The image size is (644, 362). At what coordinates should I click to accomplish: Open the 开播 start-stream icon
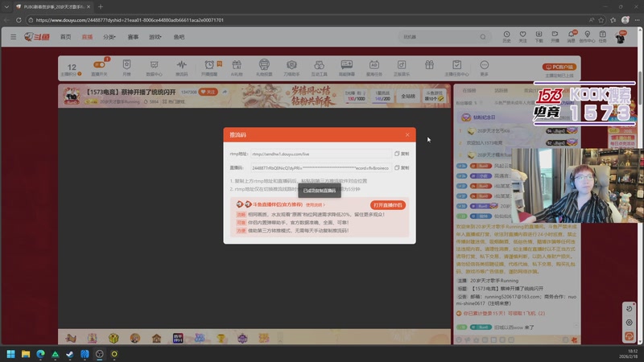point(555,36)
